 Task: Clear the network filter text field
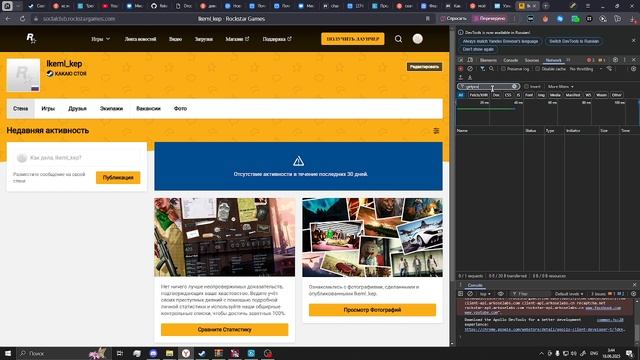[x=515, y=87]
